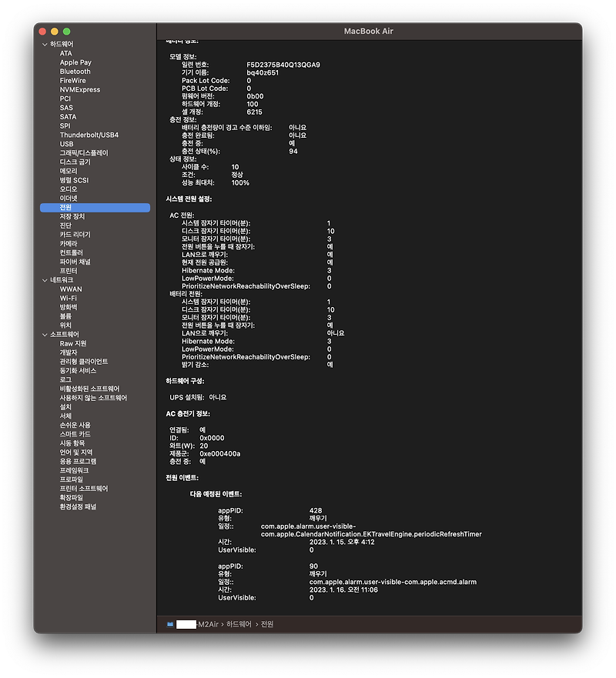This screenshot has width=616, height=678.
Task: Select 디스크 굽기 in the sidebar
Action: coord(75,162)
